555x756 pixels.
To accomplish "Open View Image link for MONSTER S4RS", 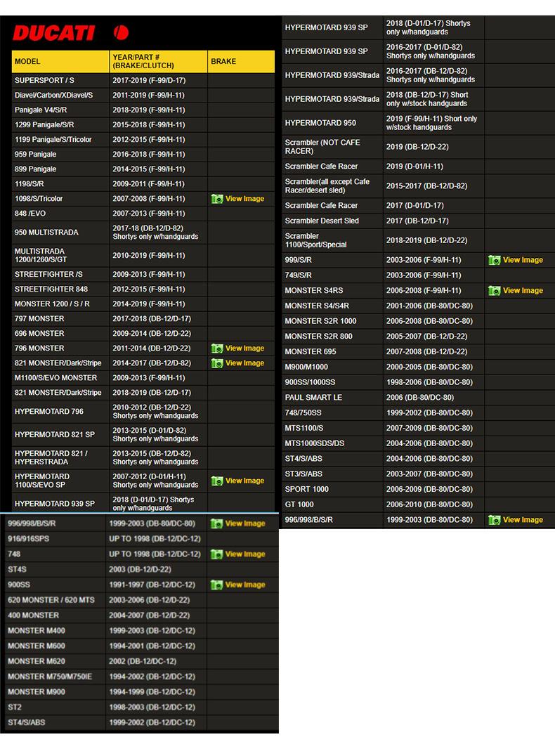I will pos(523,291).
